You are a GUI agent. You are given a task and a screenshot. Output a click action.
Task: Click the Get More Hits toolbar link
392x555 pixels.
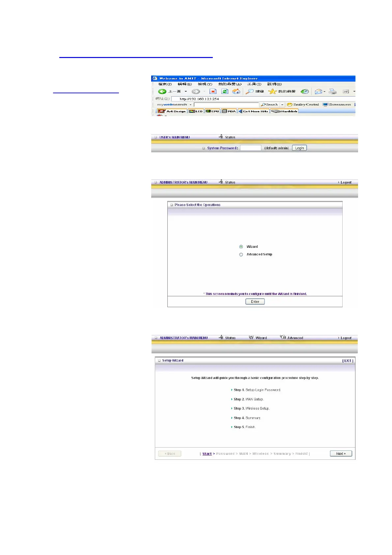[253, 111]
